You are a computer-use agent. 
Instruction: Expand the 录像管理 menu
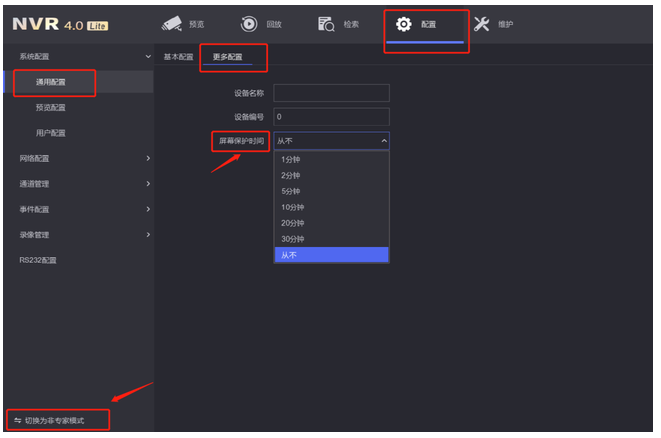(148, 235)
